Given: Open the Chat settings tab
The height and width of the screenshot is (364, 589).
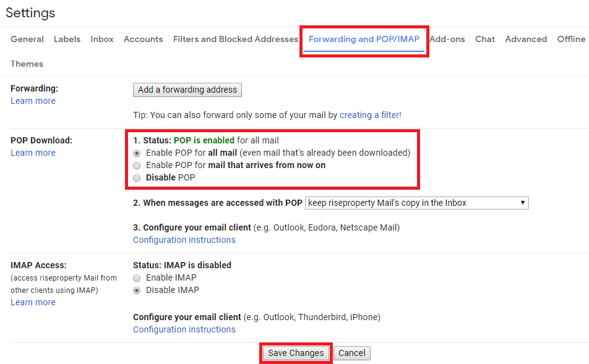Looking at the screenshot, I should [x=485, y=39].
